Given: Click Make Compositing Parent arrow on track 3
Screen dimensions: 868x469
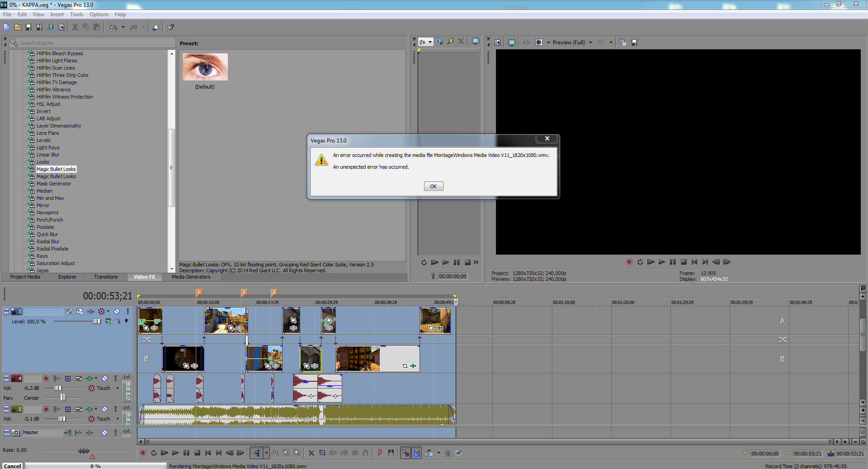Looking at the screenshot, I should pos(127,322).
